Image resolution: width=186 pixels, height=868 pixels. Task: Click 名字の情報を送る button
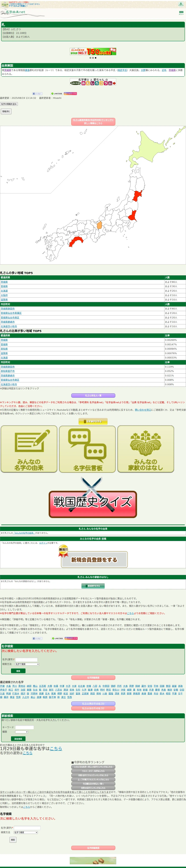[x=9, y=104]
